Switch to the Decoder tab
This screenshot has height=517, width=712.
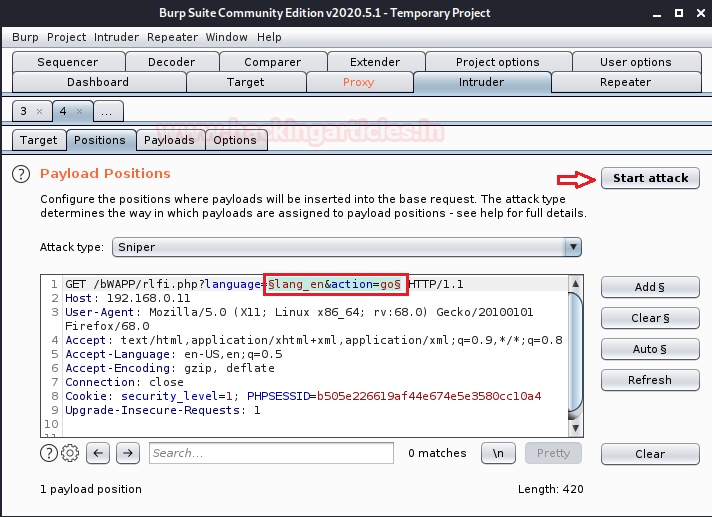coord(172,62)
